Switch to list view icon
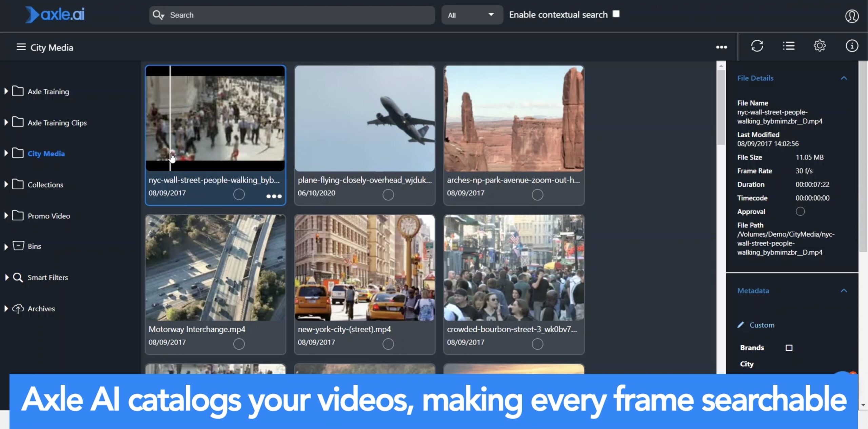This screenshot has width=868, height=429. (788, 46)
